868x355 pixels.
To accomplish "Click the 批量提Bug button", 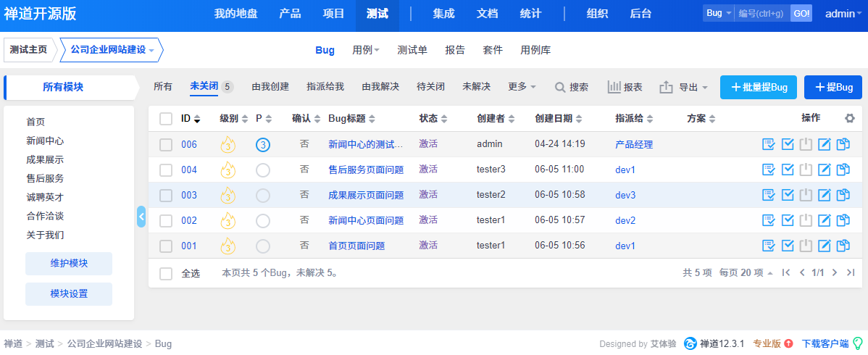I will click(759, 87).
